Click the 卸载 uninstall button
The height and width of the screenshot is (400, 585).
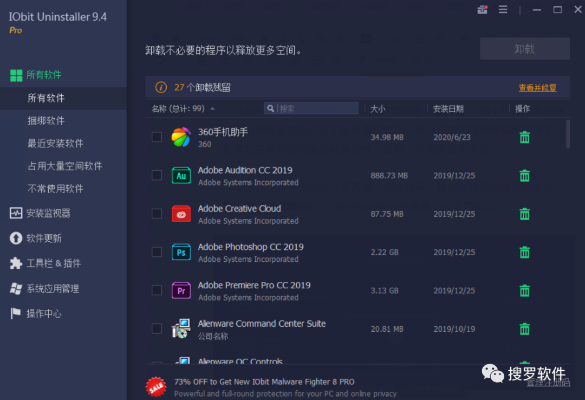coord(525,49)
